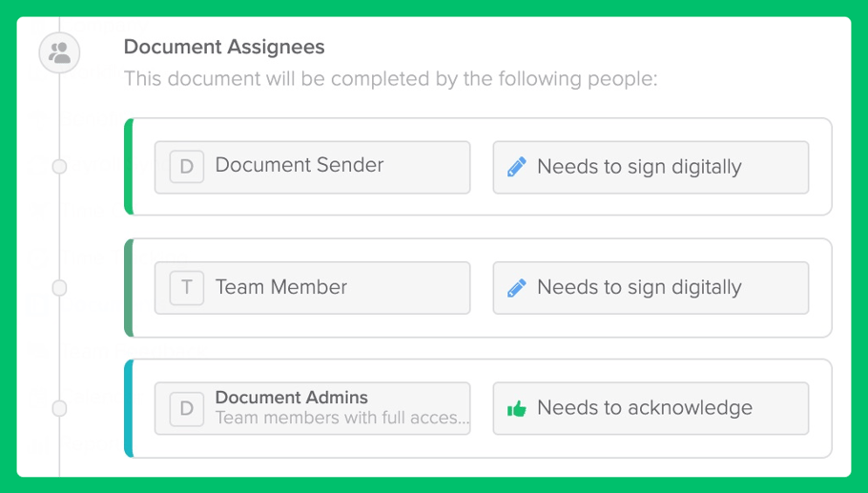Click the timeline node beside Document Admins
The width and height of the screenshot is (868, 493).
coord(59,408)
